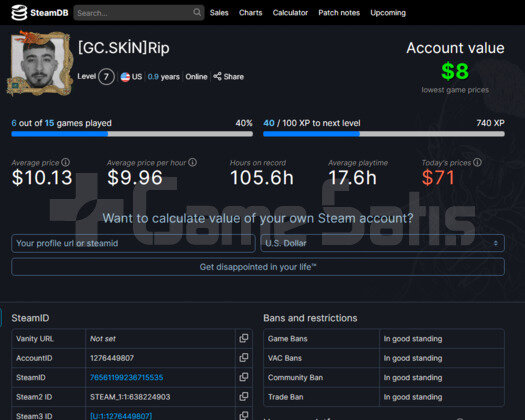The height and width of the screenshot is (420, 525).
Task: Focus the profile url or steamid field
Action: coord(133,243)
